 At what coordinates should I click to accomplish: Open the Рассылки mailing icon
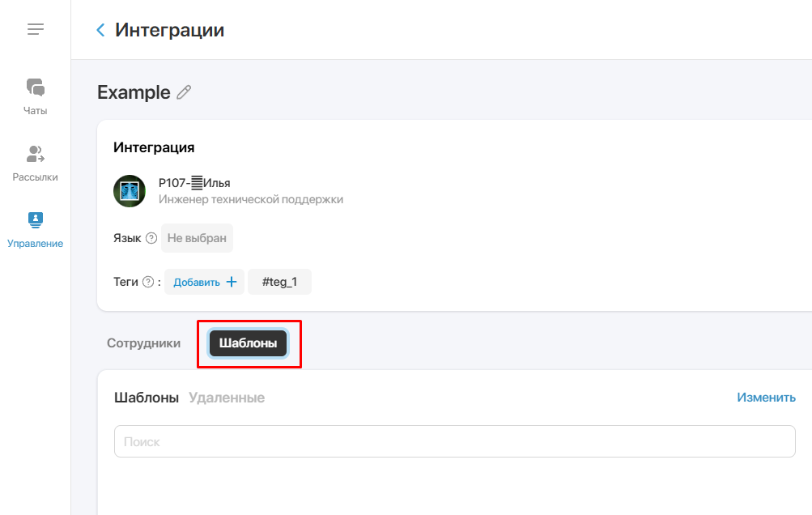pyautogui.click(x=35, y=154)
